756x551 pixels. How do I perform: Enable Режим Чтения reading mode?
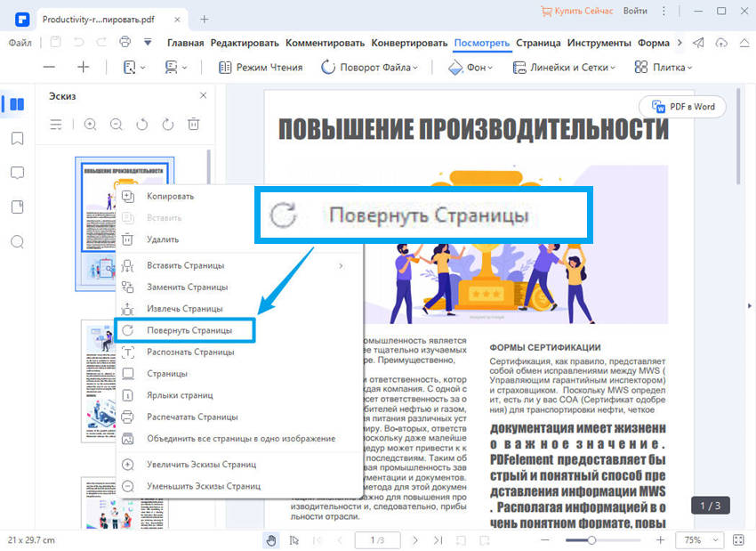coord(261,67)
